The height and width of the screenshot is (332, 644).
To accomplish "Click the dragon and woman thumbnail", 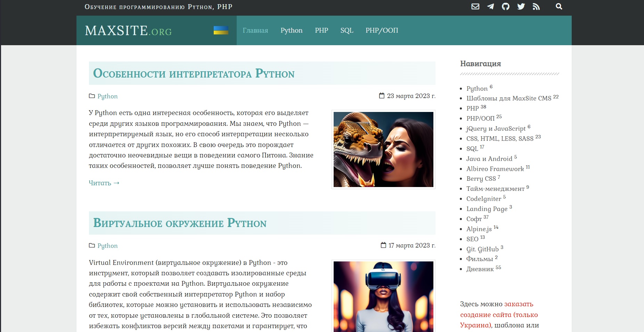I will coord(383,149).
